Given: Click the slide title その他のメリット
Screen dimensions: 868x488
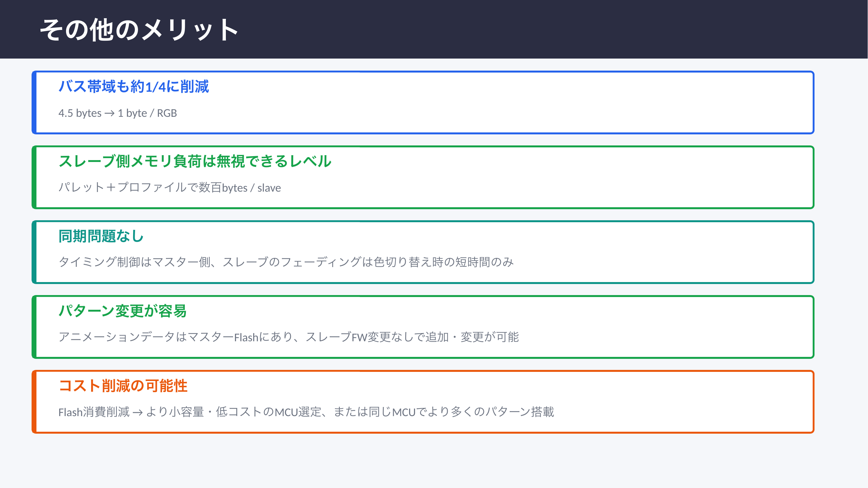Looking at the screenshot, I should click(x=139, y=30).
